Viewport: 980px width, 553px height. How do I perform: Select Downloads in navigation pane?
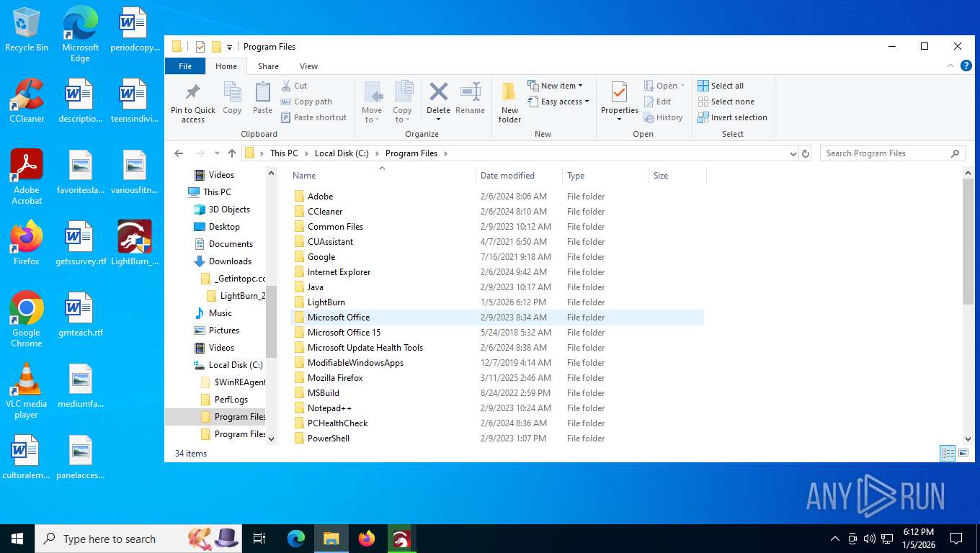[x=230, y=261]
